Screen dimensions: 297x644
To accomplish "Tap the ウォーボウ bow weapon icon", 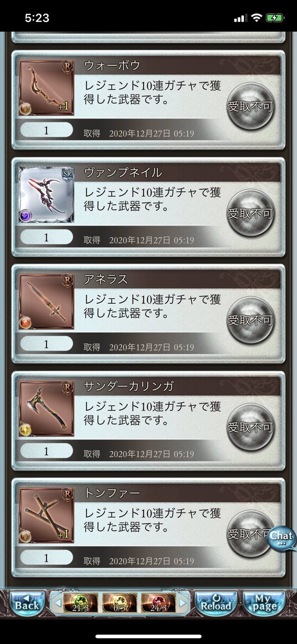I will [x=47, y=87].
